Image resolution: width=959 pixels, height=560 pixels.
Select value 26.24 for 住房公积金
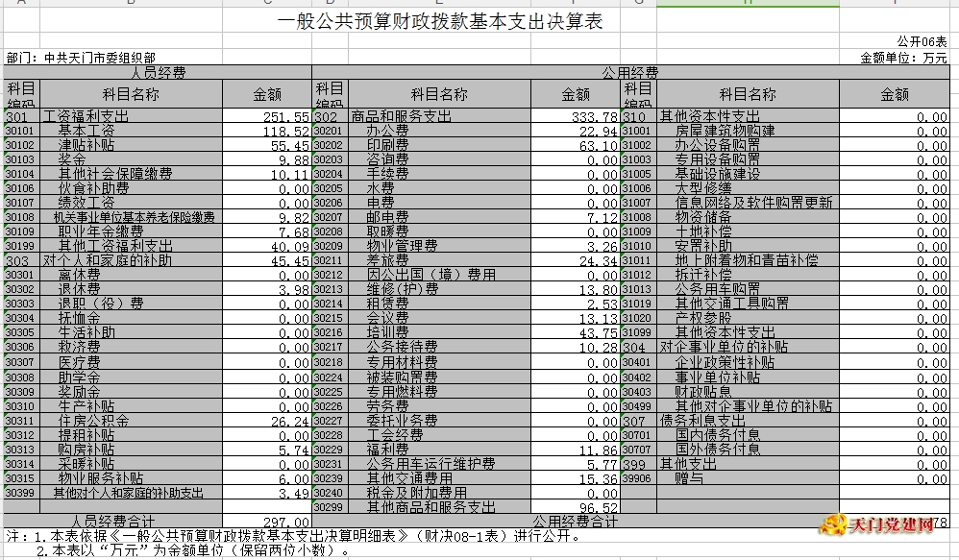click(x=267, y=421)
